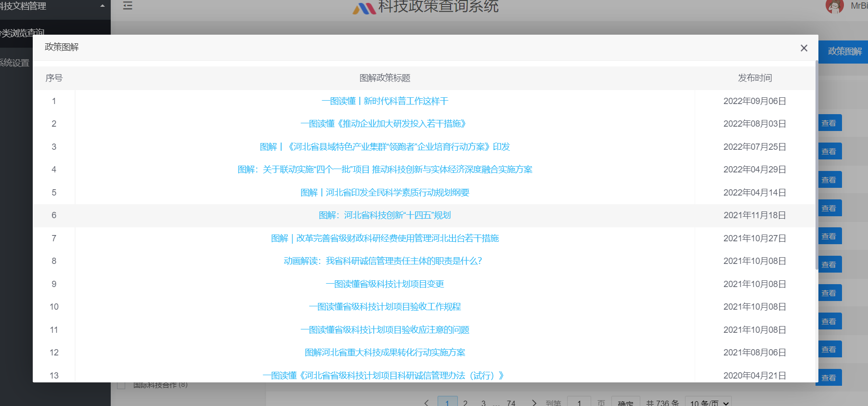Click the date 2022年08月03日
Image resolution: width=868 pixels, height=406 pixels.
point(755,124)
